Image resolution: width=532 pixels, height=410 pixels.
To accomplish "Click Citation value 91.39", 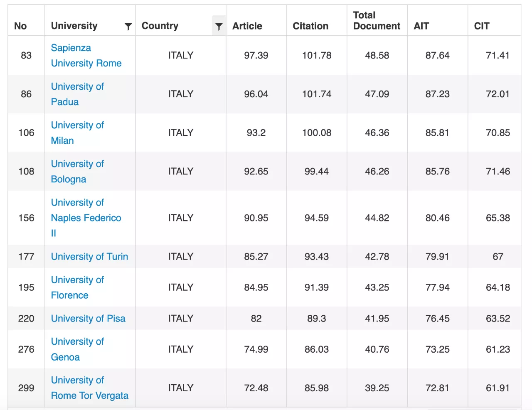I will [317, 287].
